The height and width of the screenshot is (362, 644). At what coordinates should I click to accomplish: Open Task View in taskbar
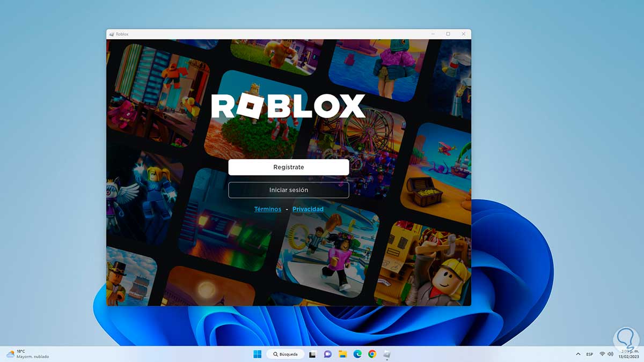tap(313, 354)
